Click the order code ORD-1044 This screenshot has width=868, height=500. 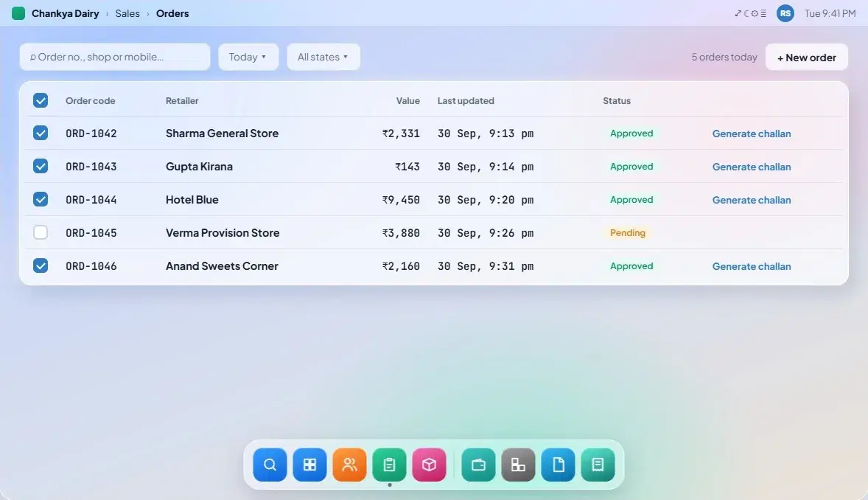(91, 200)
